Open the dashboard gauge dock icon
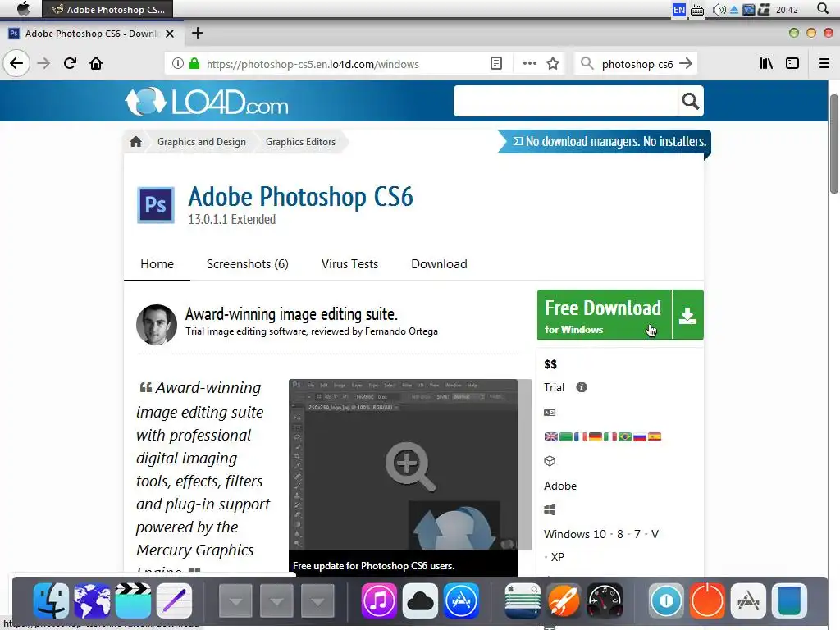The height and width of the screenshot is (630, 840). coord(605,600)
